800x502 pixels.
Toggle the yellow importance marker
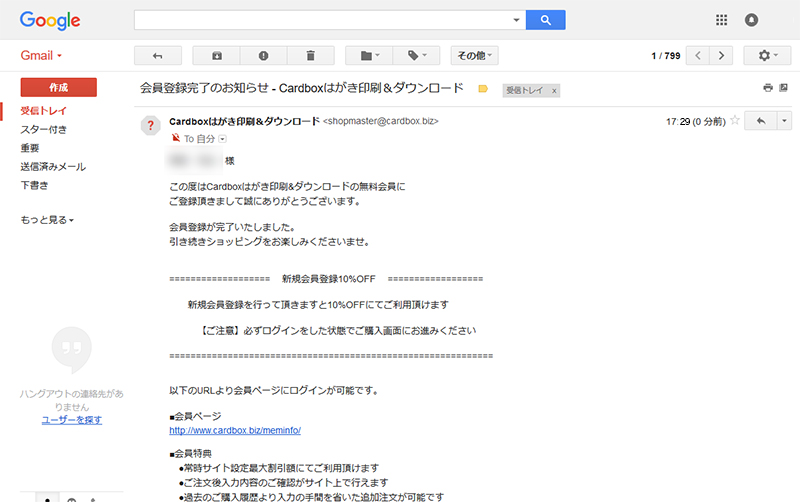point(483,89)
